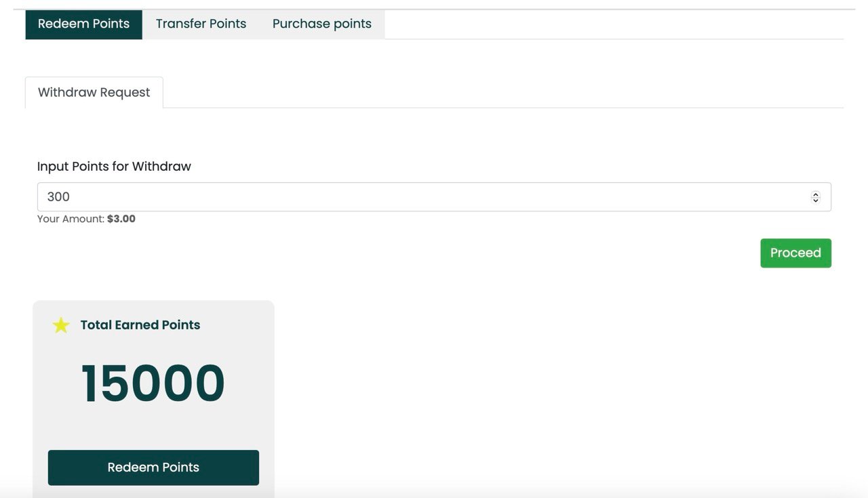
Task: Click the bold $3.00 amount value
Action: pos(121,219)
